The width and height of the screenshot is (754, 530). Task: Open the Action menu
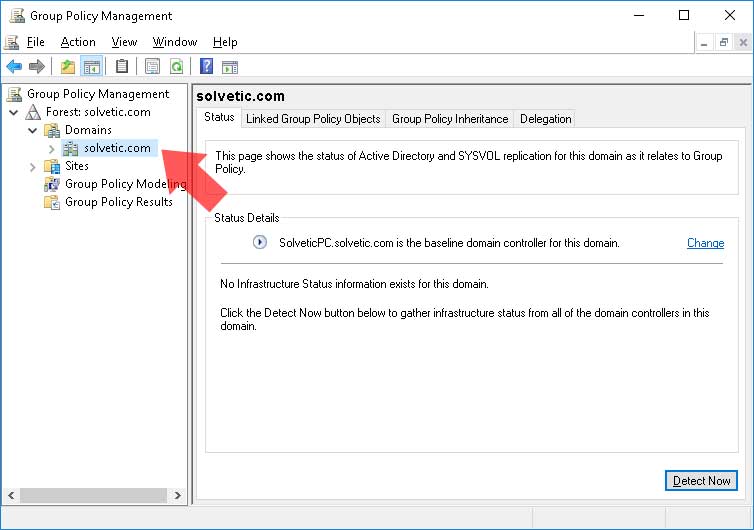(x=78, y=42)
